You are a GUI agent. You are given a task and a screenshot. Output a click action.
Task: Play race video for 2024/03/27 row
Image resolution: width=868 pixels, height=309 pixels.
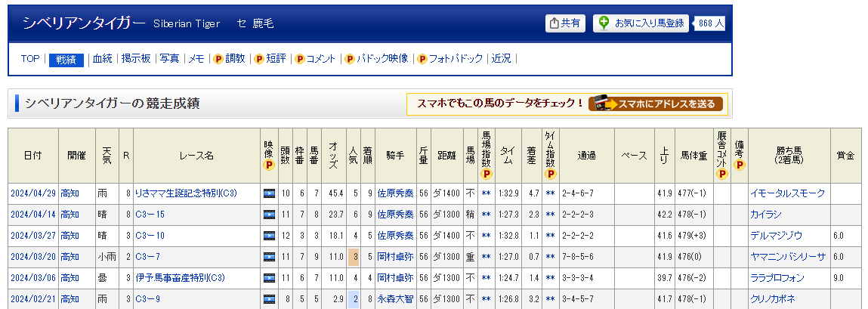pyautogui.click(x=269, y=236)
